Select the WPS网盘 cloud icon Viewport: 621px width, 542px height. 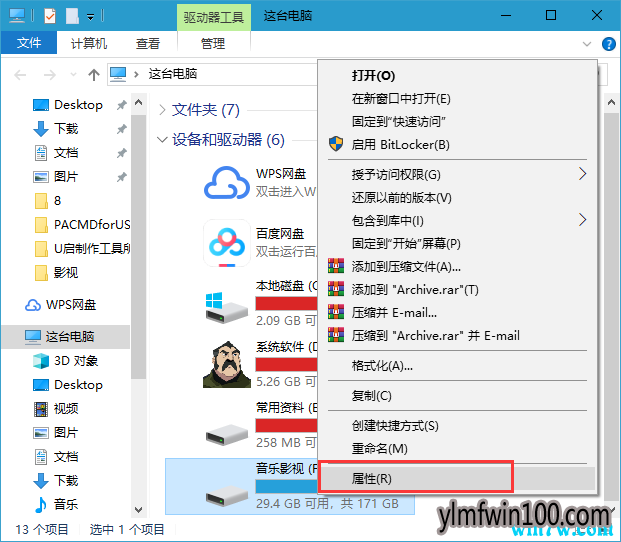coord(227,183)
